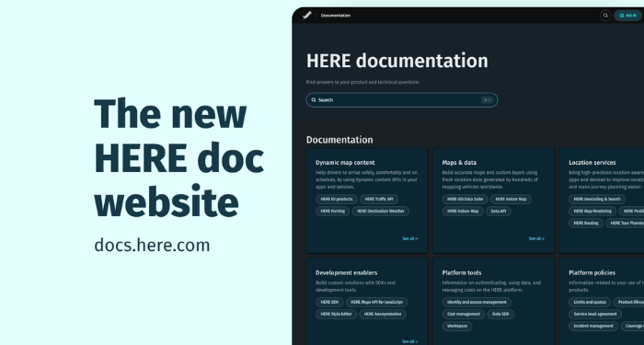Open HERE Tour Planning chip
644x345 pixels.
pos(625,223)
